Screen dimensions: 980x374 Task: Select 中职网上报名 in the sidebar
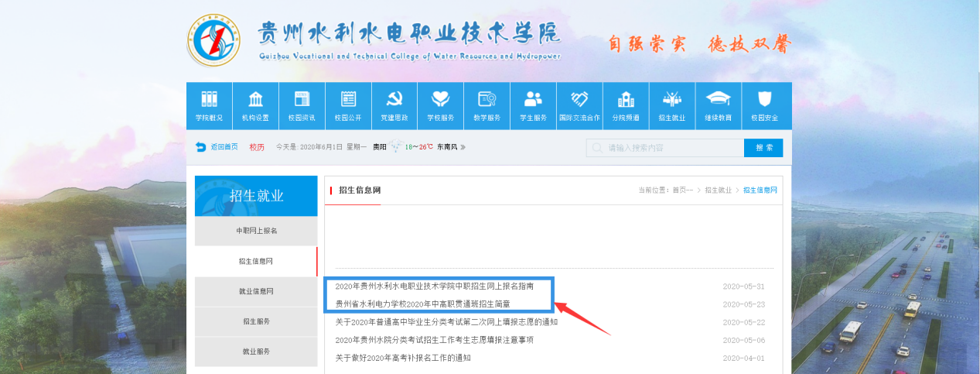coord(256,231)
